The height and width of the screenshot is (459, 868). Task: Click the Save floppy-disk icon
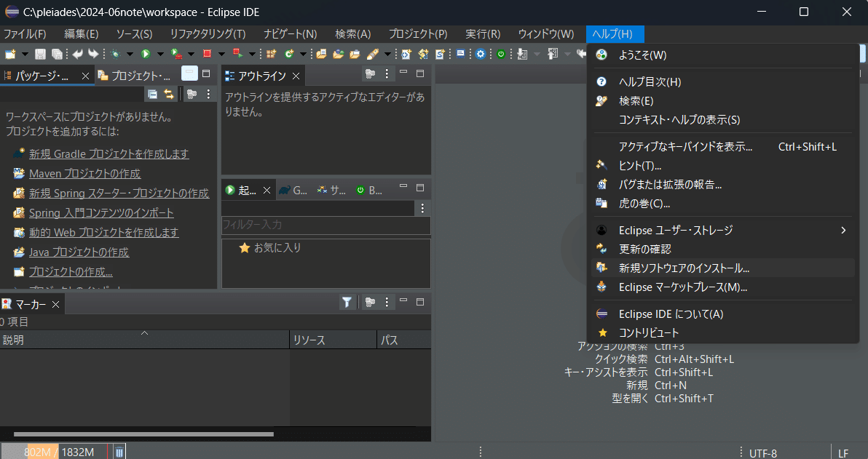coord(40,54)
